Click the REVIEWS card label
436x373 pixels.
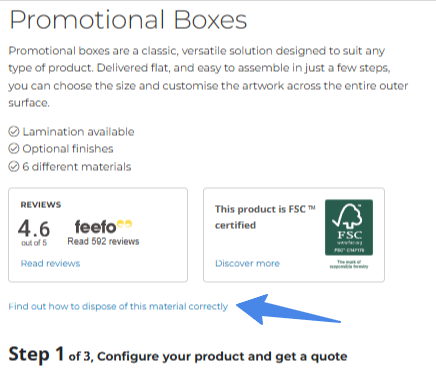tap(41, 205)
